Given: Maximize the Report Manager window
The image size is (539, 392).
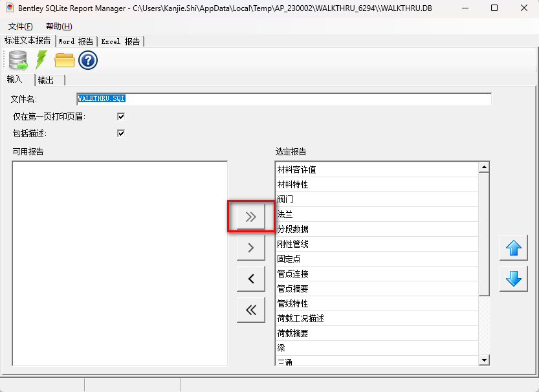Looking at the screenshot, I should pyautogui.click(x=494, y=8).
